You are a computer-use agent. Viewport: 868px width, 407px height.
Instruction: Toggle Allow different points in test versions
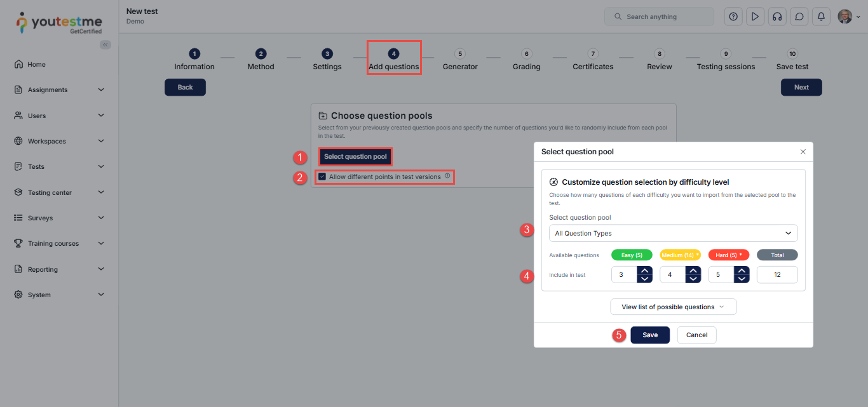tap(323, 177)
